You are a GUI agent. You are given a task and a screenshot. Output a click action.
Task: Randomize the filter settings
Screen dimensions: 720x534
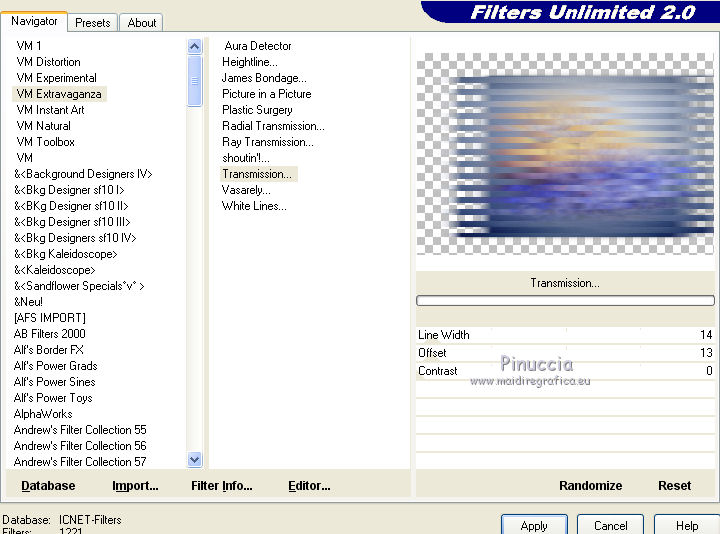click(x=591, y=486)
